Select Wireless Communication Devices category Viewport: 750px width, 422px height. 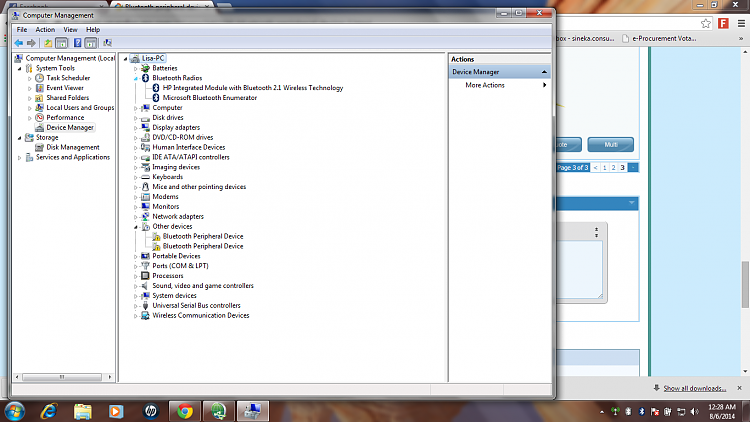[200, 316]
